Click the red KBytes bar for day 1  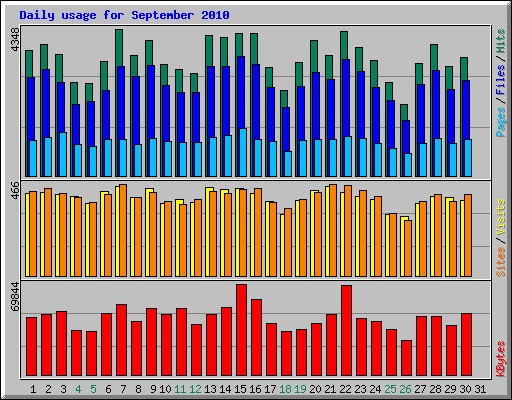pos(32,347)
